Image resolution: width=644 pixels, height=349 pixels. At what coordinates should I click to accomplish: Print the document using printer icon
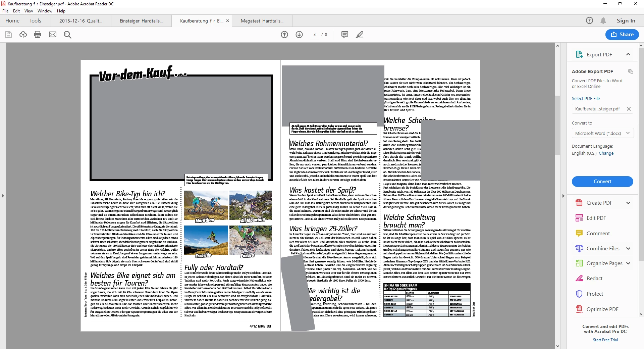coord(38,35)
